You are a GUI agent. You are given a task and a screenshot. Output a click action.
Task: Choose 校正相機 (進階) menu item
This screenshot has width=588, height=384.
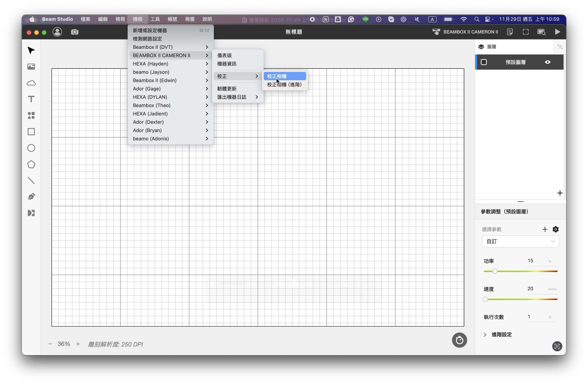point(285,84)
